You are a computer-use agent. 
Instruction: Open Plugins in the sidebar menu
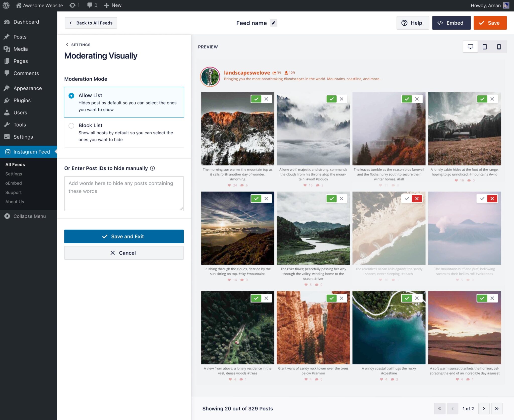pos(22,100)
